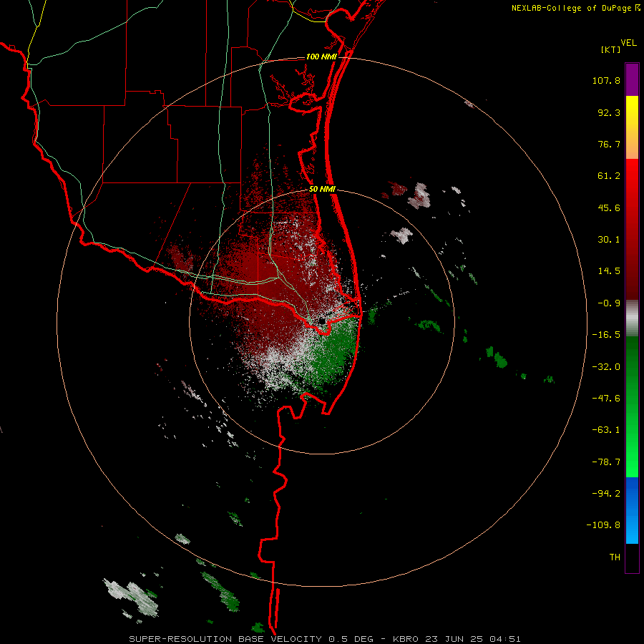Pick the gray near-zero segment of the scale

point(632,318)
